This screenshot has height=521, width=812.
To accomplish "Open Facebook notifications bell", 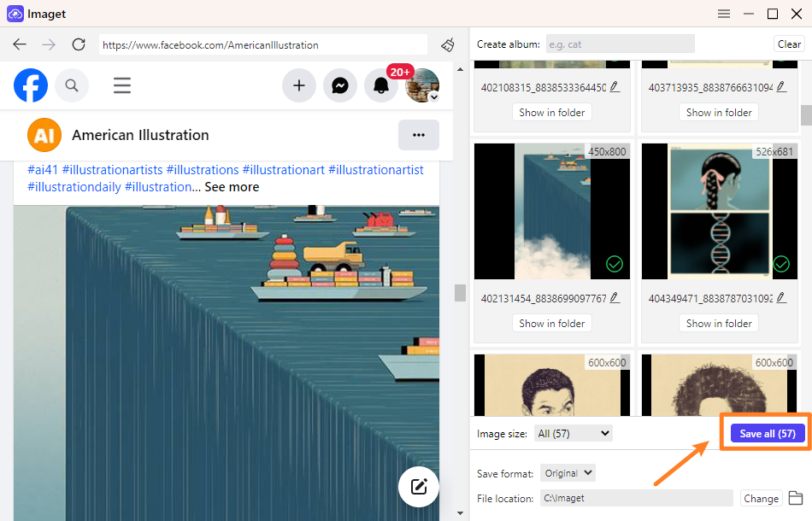I will (381, 85).
